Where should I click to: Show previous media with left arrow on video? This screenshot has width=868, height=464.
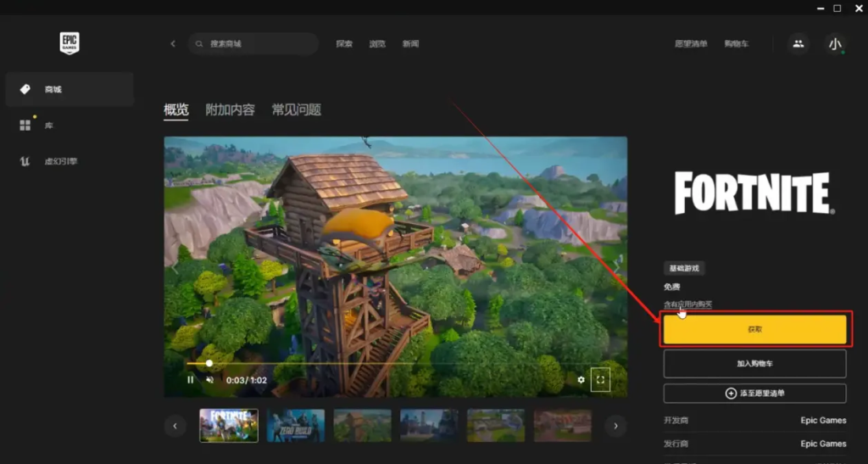(174, 267)
